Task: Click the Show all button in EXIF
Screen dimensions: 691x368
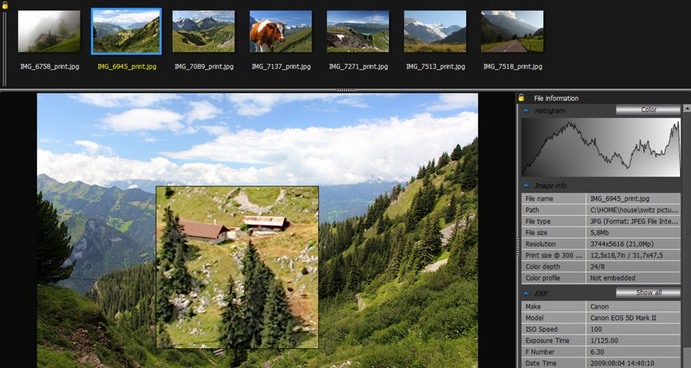Action: coord(648,293)
